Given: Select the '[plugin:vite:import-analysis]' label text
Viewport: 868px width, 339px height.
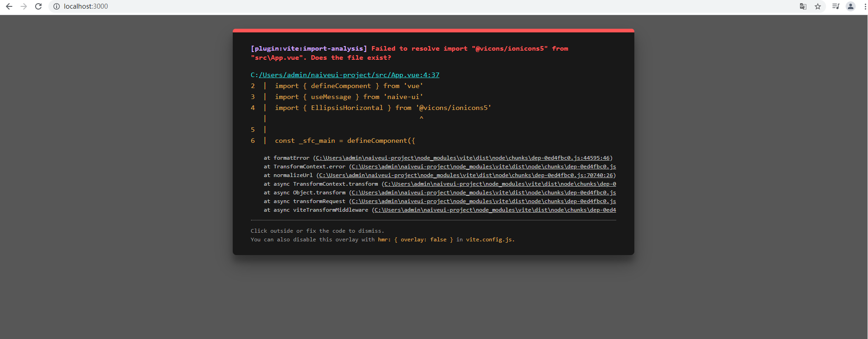Looking at the screenshot, I should (x=309, y=48).
